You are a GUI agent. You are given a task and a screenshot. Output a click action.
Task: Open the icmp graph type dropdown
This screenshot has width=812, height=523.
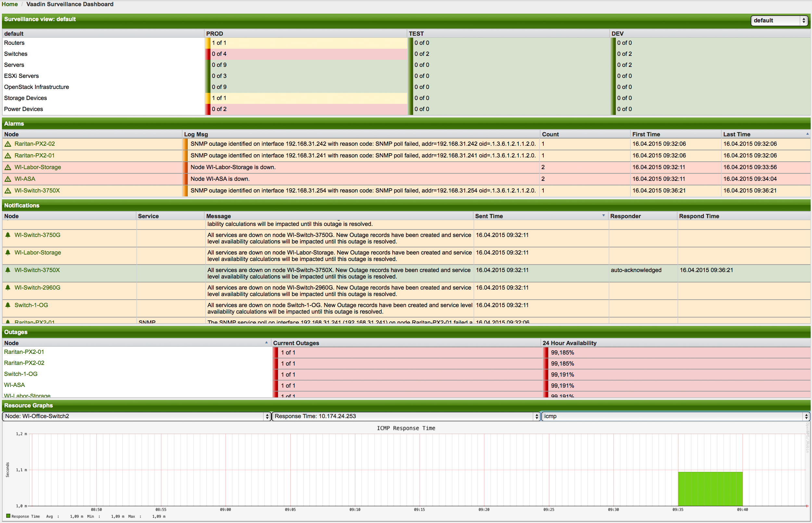click(x=676, y=417)
